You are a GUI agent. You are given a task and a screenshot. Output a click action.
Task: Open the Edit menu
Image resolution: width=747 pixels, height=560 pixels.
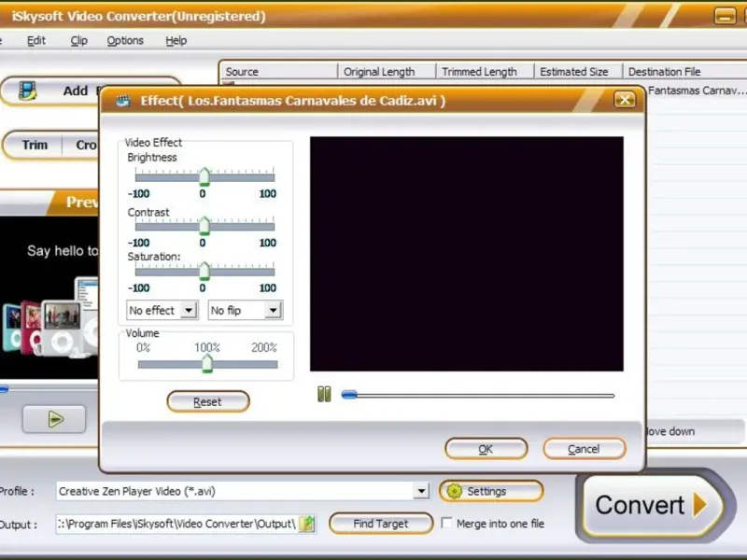(x=36, y=40)
